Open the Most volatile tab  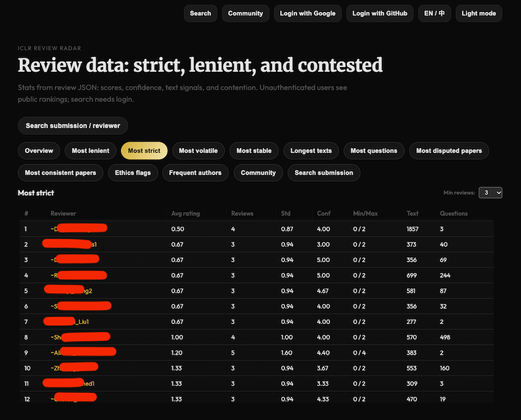(x=198, y=151)
